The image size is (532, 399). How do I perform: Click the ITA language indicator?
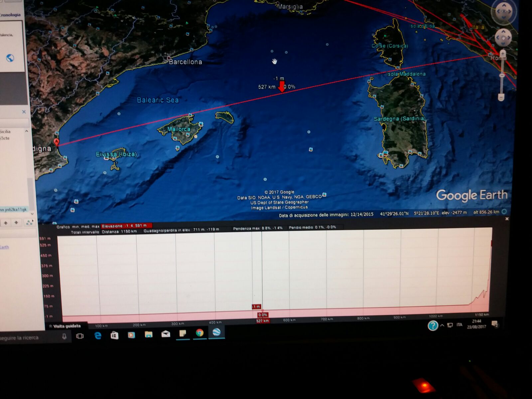point(460,325)
